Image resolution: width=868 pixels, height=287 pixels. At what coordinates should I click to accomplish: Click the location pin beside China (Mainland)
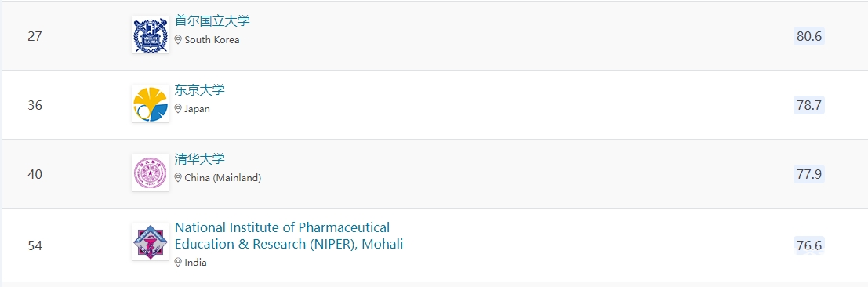coord(178,178)
